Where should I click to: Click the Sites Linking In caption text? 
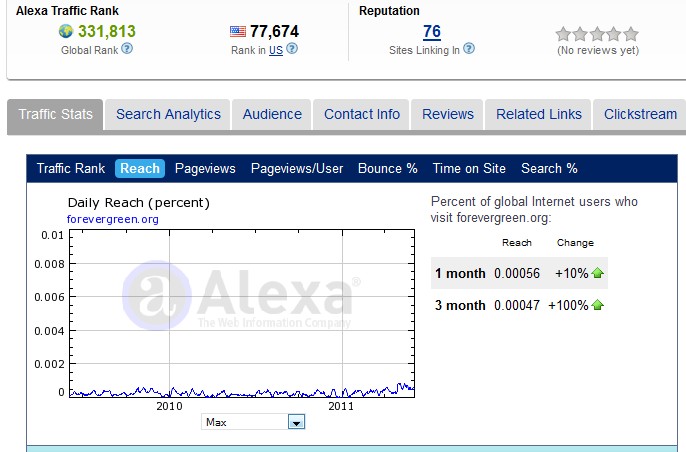pyautogui.click(x=424, y=50)
